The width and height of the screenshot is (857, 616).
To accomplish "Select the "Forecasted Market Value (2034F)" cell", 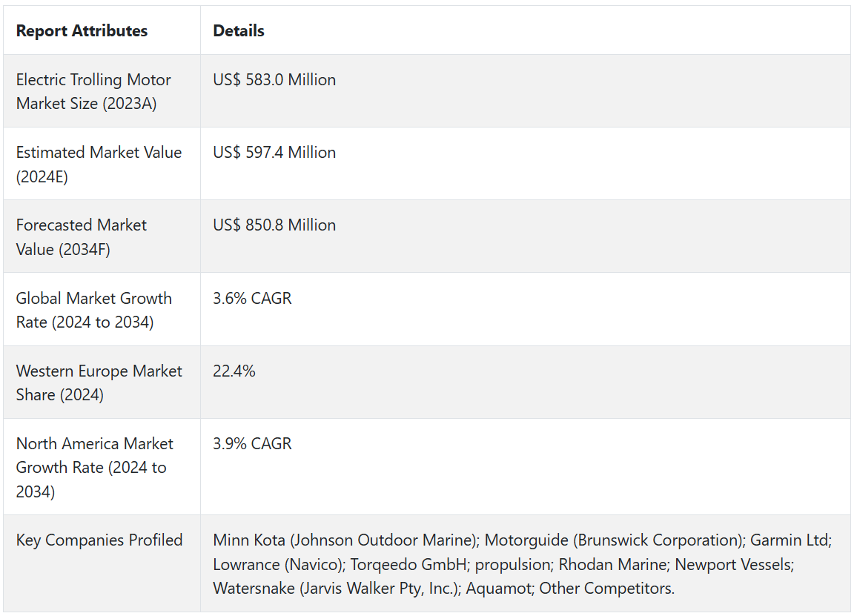I will point(82,236).
